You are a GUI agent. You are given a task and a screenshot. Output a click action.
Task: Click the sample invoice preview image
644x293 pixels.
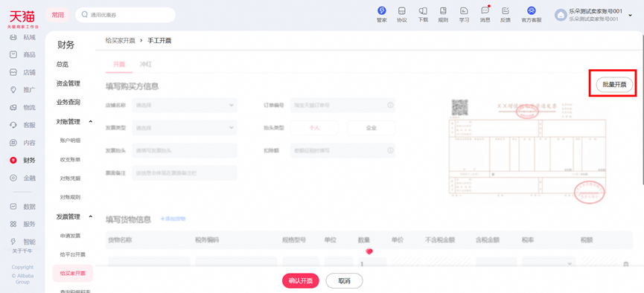coord(528,151)
